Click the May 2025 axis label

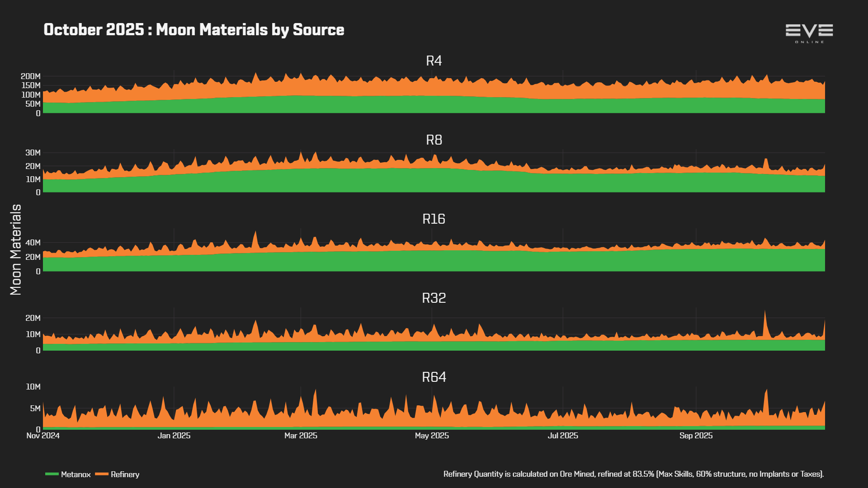(432, 436)
